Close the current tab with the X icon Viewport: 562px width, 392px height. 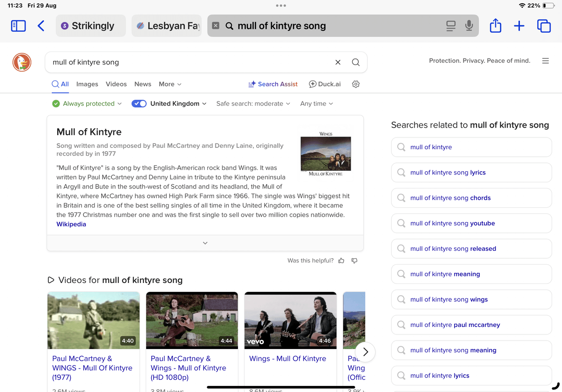click(215, 26)
